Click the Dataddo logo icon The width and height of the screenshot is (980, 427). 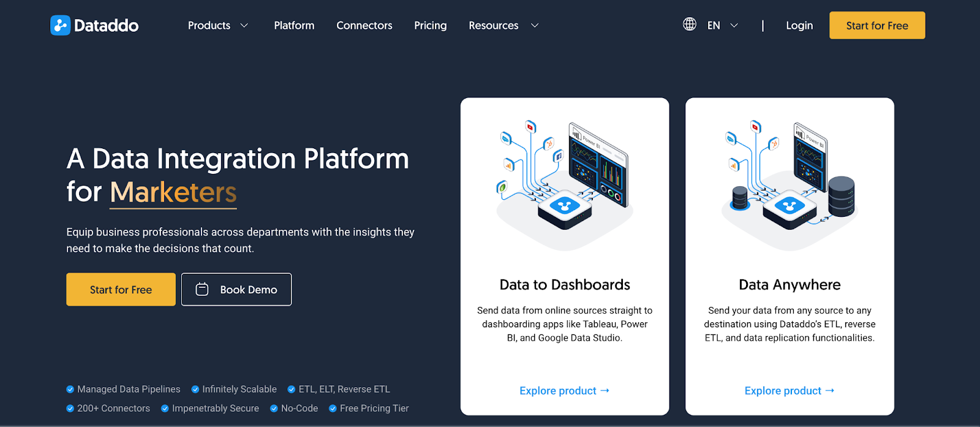(60, 25)
